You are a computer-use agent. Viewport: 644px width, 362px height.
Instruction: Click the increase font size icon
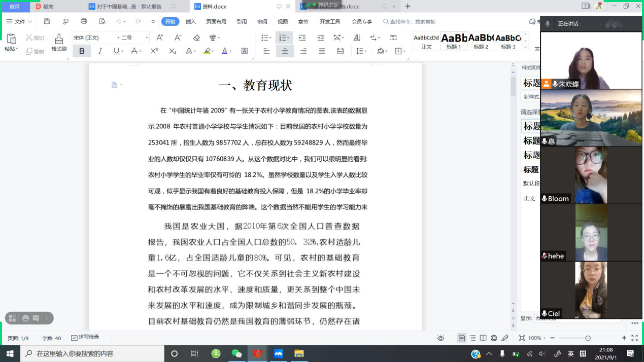point(159,38)
